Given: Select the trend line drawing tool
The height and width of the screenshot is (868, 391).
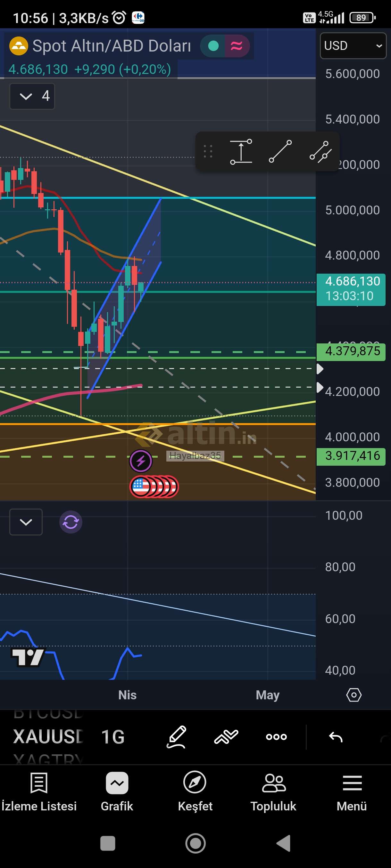Looking at the screenshot, I should [x=280, y=152].
